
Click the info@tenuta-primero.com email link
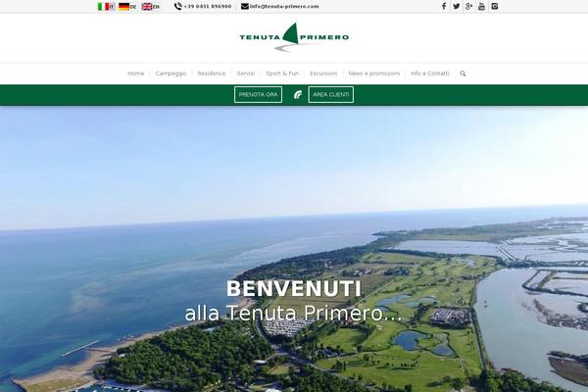click(284, 7)
